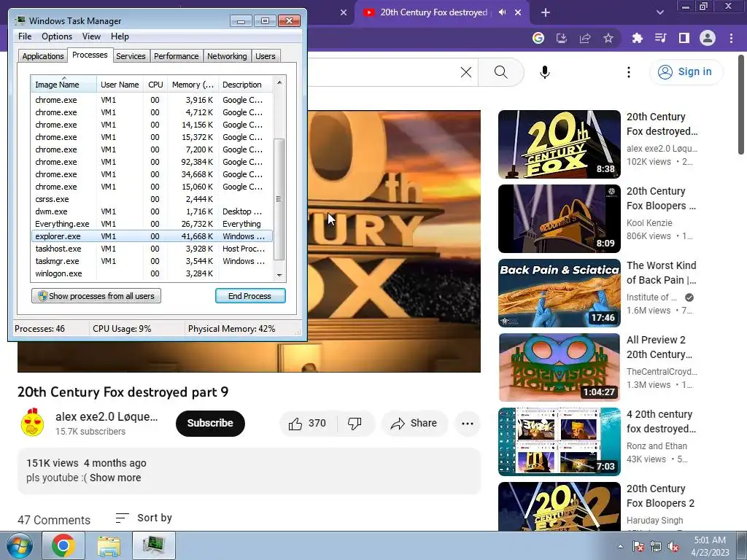Show hidden tray icons arrow
The width and height of the screenshot is (747, 560).
coord(620,546)
